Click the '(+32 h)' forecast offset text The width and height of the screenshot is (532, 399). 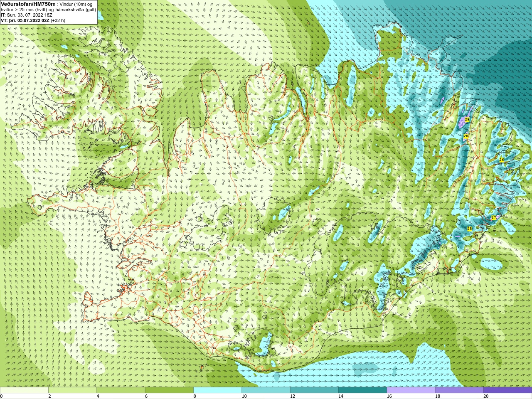(x=58, y=20)
